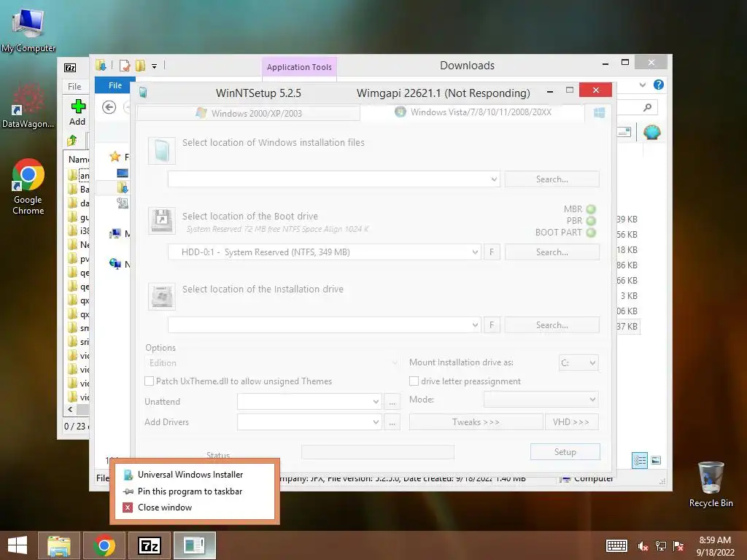Select Close window in jump list
The width and height of the screenshot is (747, 560).
coord(165,507)
